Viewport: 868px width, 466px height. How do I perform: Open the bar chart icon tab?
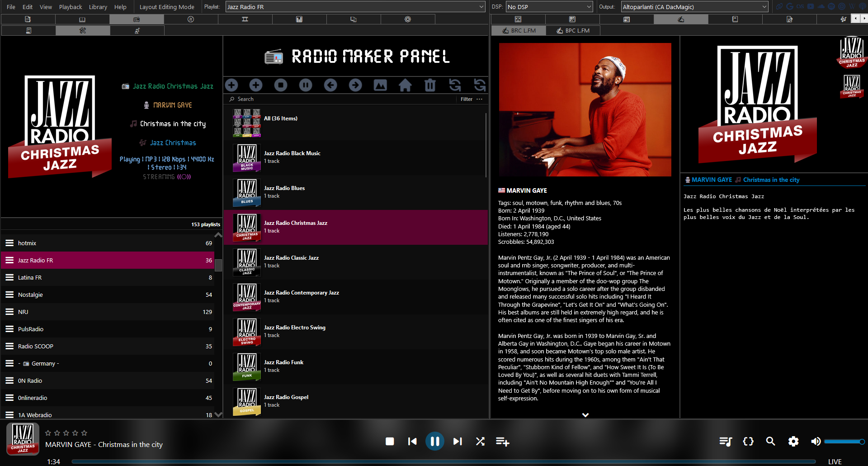click(x=299, y=19)
